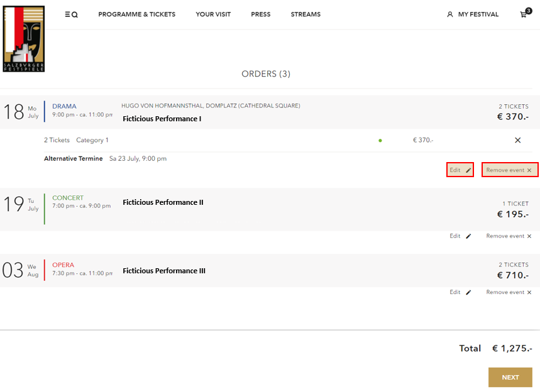Click X icon removing Ficticious Performance II
This screenshot has height=392, width=540.
tap(529, 236)
